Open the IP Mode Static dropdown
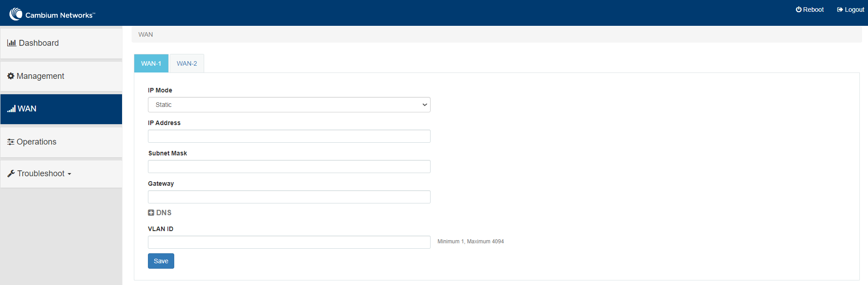Viewport: 868px width, 285px height. 289,105
